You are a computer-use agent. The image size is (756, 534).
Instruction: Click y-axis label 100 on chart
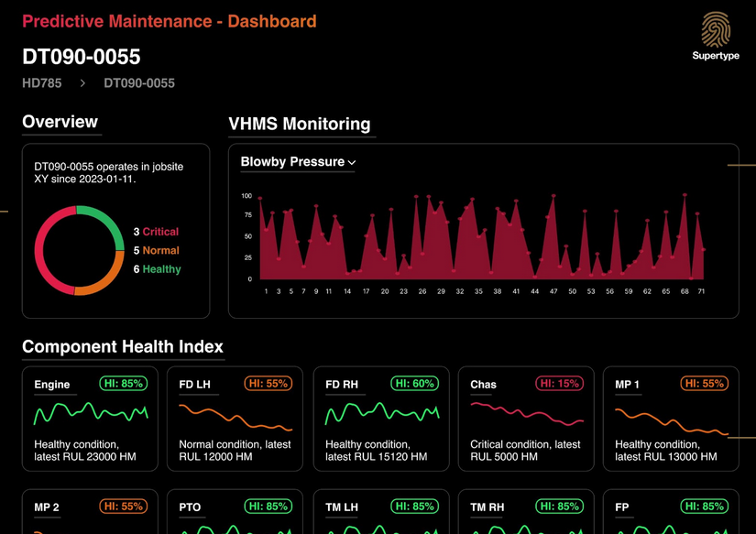pos(247,196)
